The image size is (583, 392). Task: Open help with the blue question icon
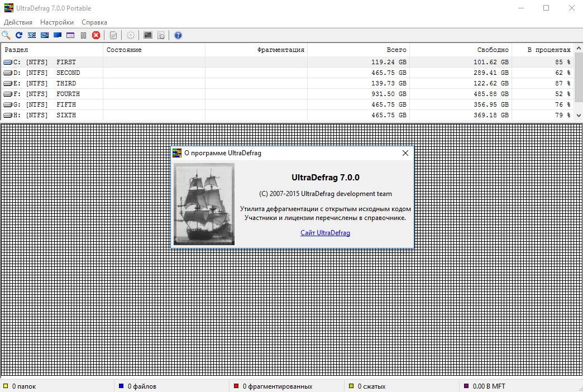[x=178, y=35]
